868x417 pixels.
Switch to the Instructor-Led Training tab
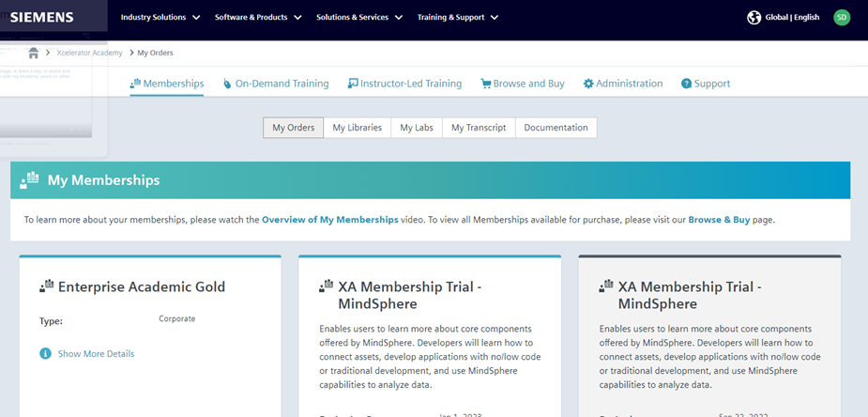tap(404, 84)
